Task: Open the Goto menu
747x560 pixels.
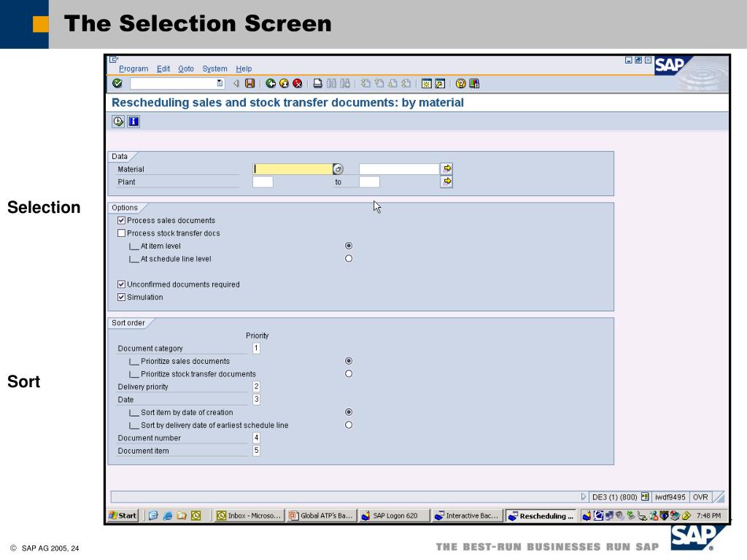Action: tap(186, 69)
